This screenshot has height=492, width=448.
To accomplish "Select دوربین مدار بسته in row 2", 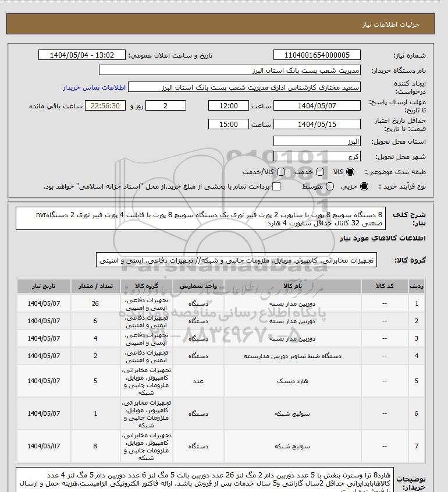I will click(x=293, y=321).
